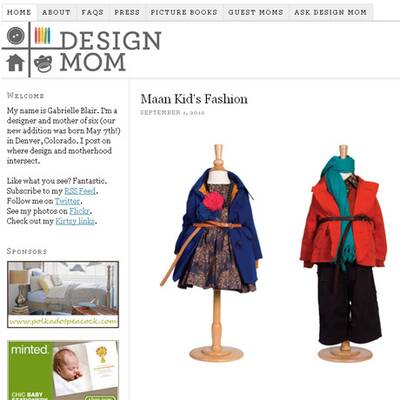Open the About tab

56,12
